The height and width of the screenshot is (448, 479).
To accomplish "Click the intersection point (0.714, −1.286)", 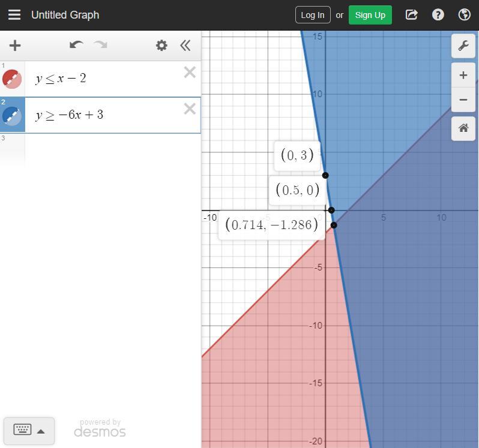I will click(334, 225).
